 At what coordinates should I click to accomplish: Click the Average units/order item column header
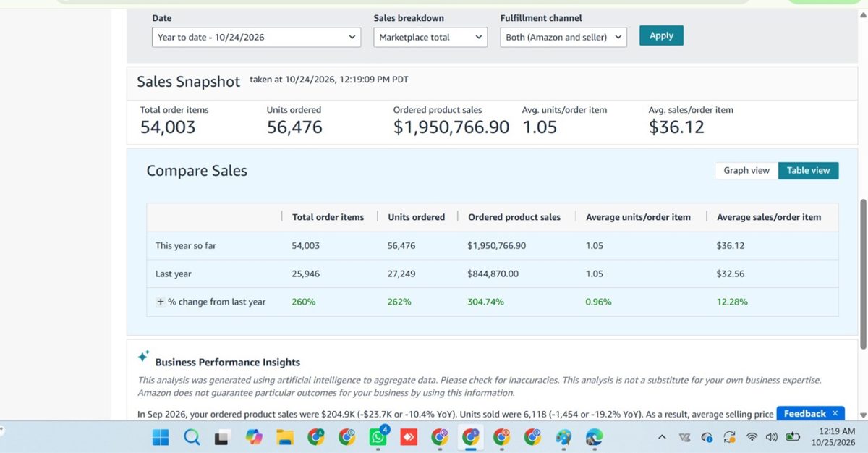(x=638, y=217)
